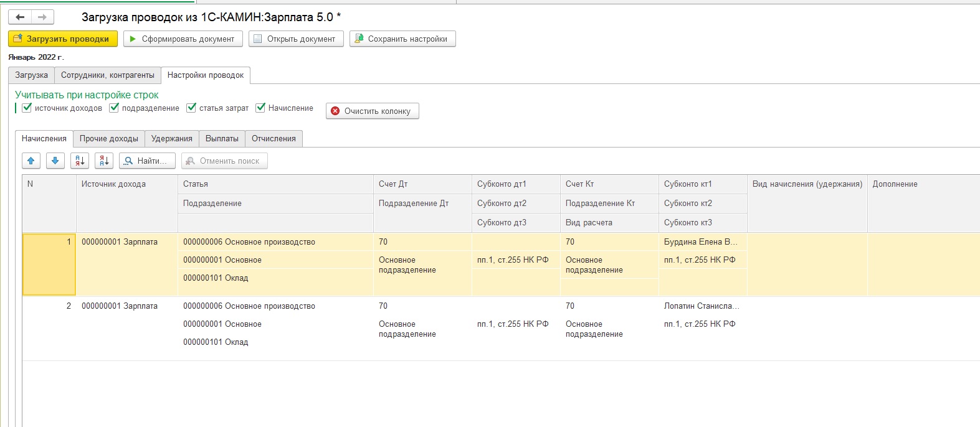This screenshot has width=980, height=427.
Task: Click the move row down arrow icon
Action: click(x=55, y=161)
